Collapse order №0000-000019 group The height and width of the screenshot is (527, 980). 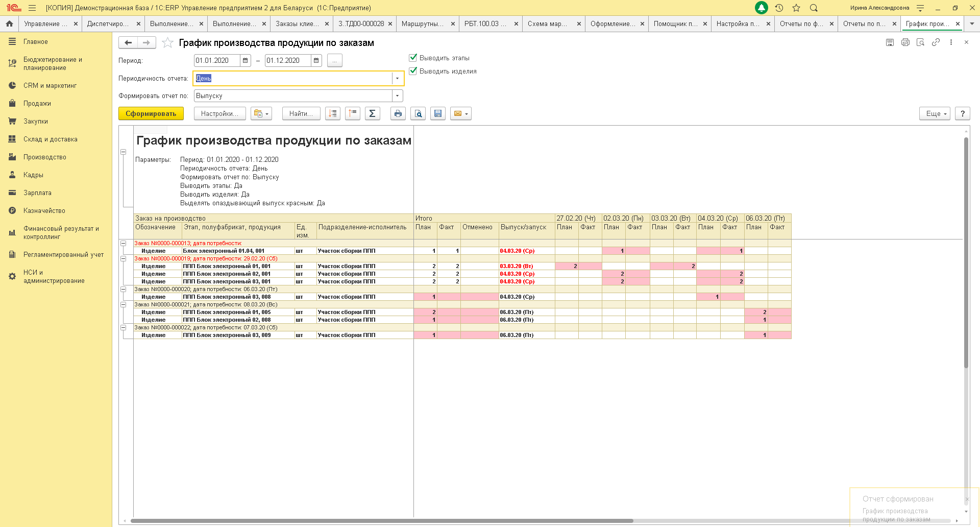123,259
